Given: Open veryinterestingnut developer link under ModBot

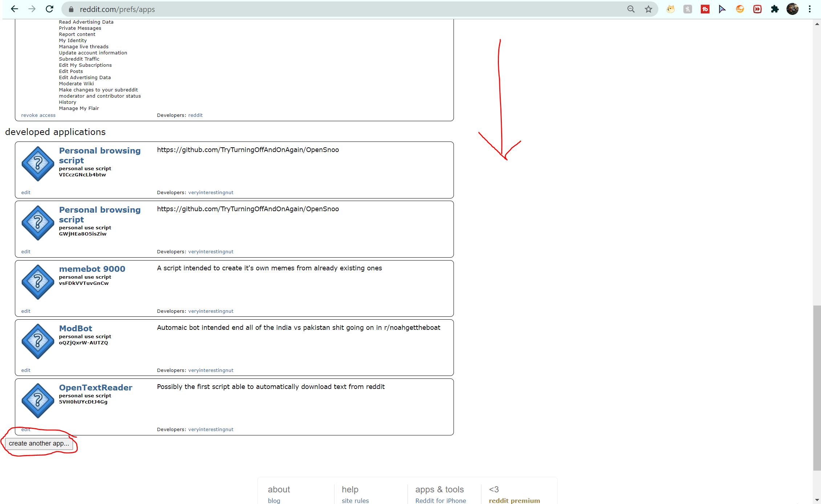Looking at the screenshot, I should [211, 370].
